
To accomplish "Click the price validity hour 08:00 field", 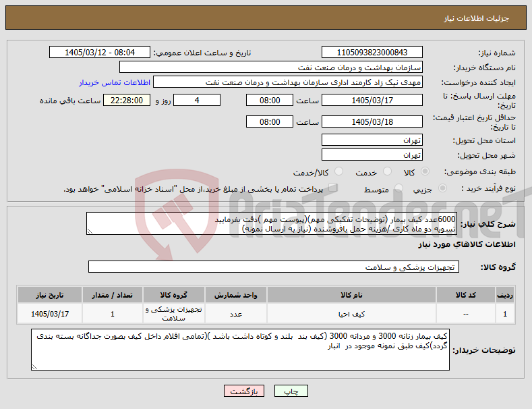I will 270,121.
